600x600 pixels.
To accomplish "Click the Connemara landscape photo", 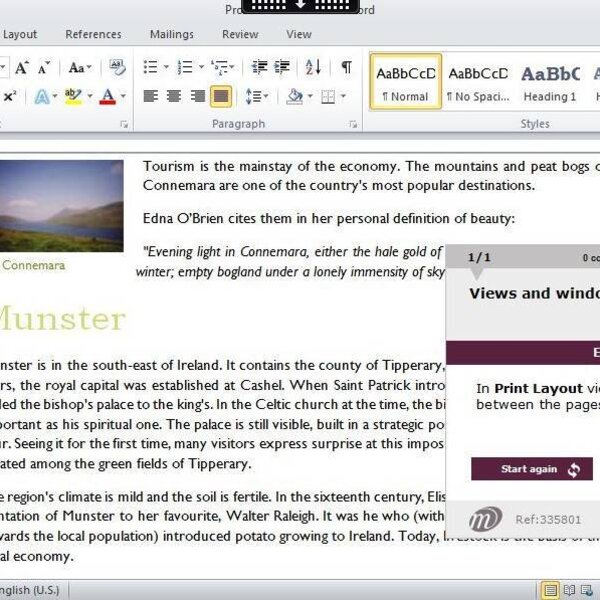I will pos(62,206).
